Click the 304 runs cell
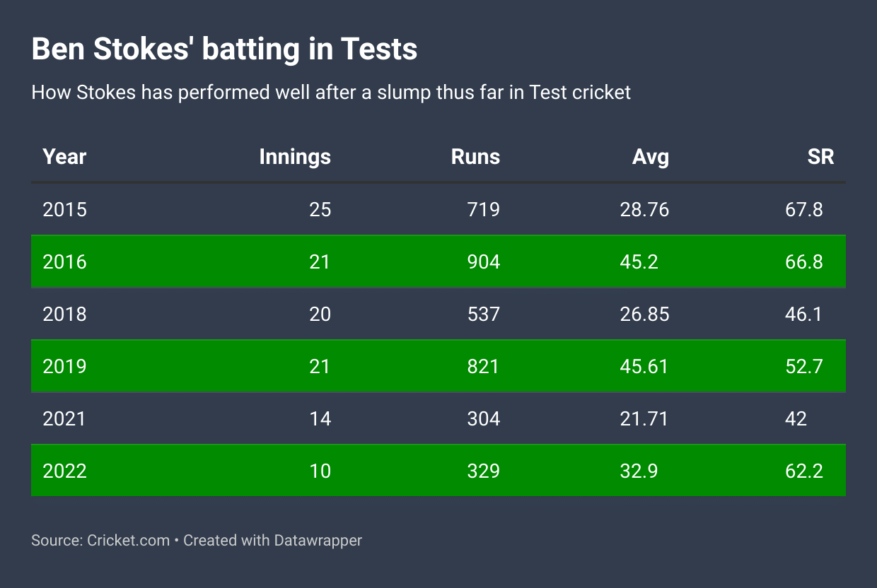This screenshot has height=588, width=877. point(483,418)
